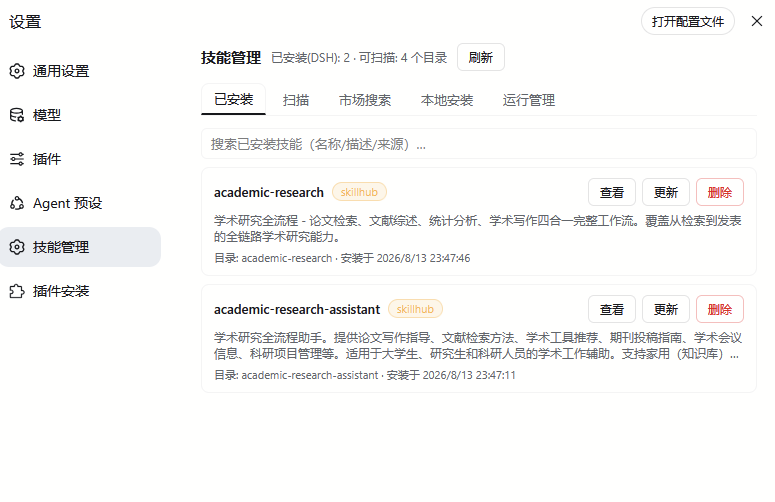Open 插件安装 label in the sidebar

point(61,291)
